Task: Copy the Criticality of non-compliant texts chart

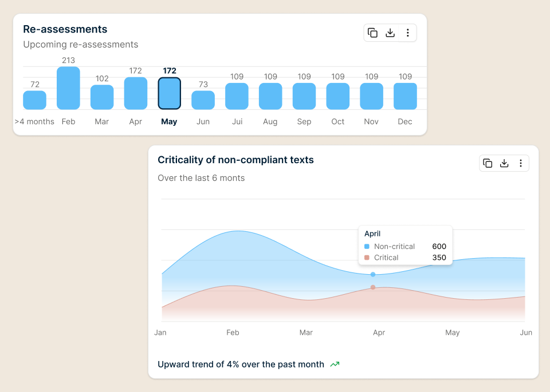Action: pos(488,163)
